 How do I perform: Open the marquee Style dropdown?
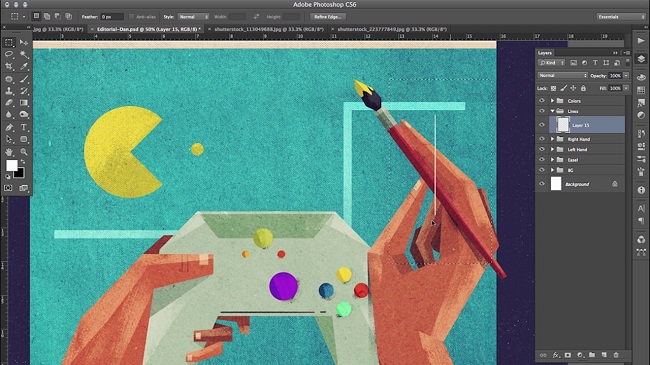coord(193,17)
